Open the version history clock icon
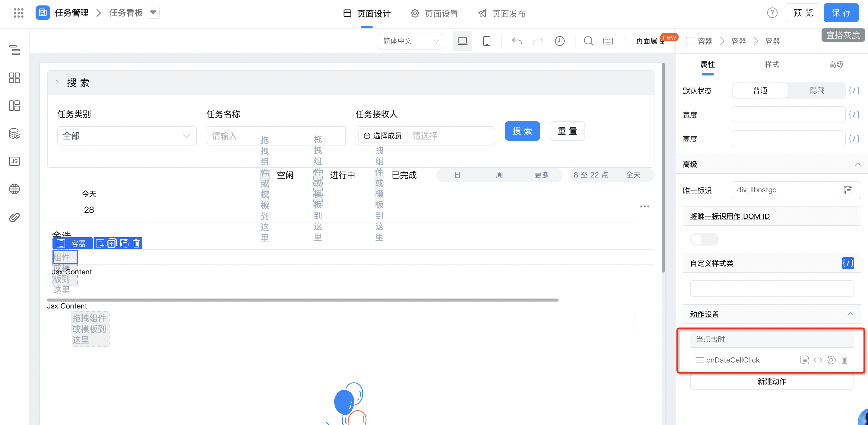868x425 pixels. pos(559,41)
